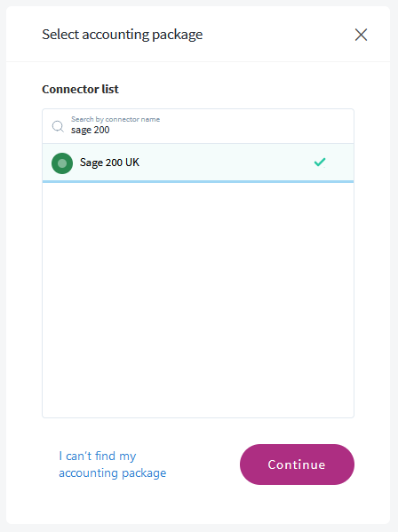Viewport: 398px width, 532px height.
Task: Click the blue underline beneath Sage 200 UK row
Action: pos(198,182)
